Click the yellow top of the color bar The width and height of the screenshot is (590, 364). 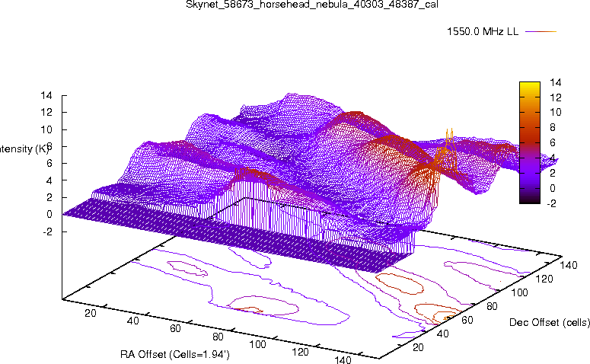pos(528,85)
